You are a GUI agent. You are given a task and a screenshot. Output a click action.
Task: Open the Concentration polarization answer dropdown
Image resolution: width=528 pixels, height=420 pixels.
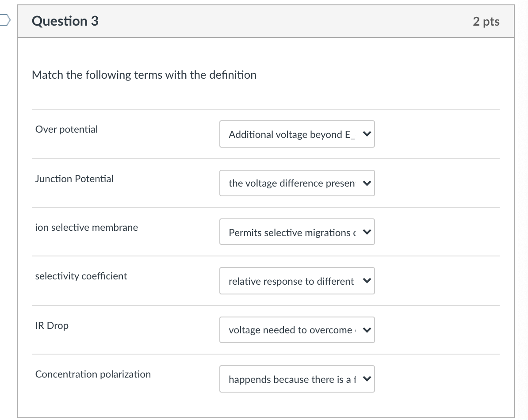(297, 379)
